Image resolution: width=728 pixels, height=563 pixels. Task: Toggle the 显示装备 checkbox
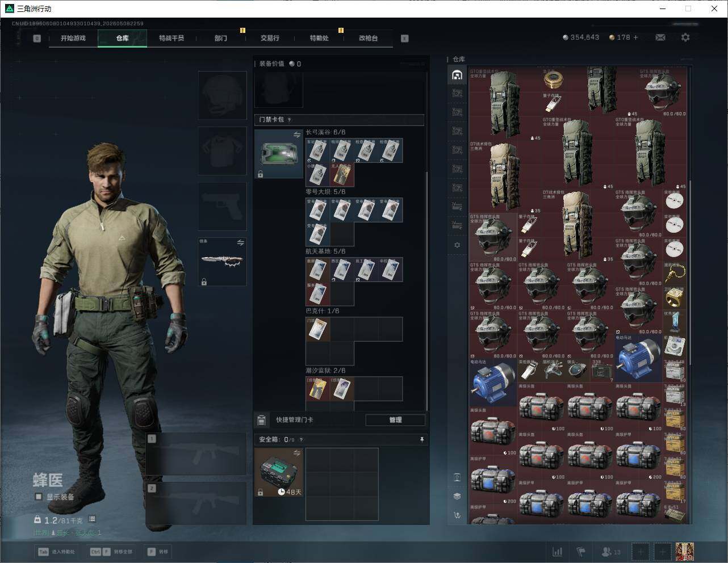point(39,497)
